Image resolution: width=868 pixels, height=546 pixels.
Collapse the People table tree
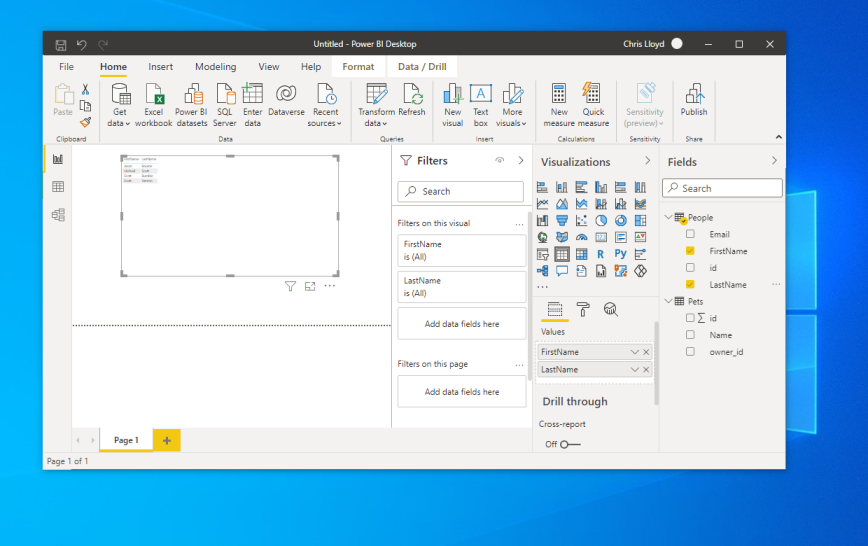click(x=669, y=218)
